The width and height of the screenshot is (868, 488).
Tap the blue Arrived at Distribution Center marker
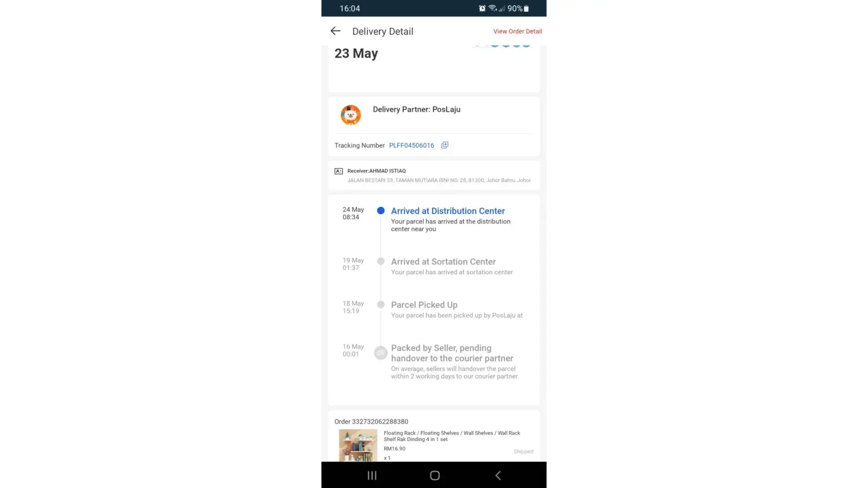pos(380,211)
